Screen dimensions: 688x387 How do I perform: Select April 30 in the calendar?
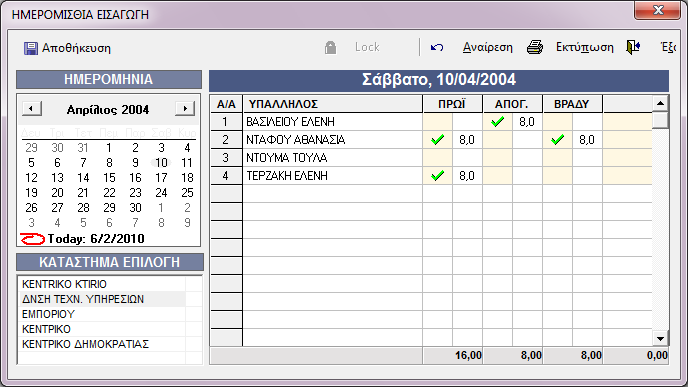point(135,208)
